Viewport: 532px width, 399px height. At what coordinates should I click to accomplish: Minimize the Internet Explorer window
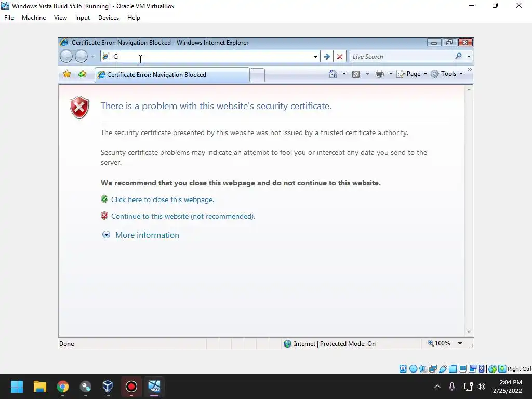[434, 43]
